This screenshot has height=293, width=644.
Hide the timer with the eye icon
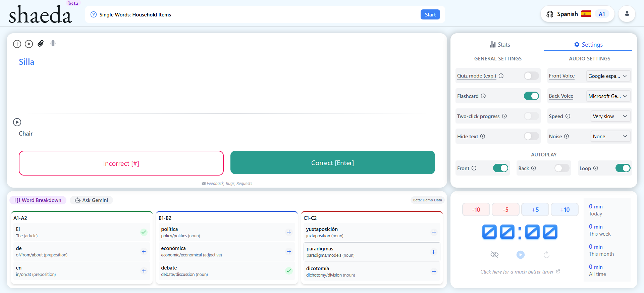click(x=494, y=255)
